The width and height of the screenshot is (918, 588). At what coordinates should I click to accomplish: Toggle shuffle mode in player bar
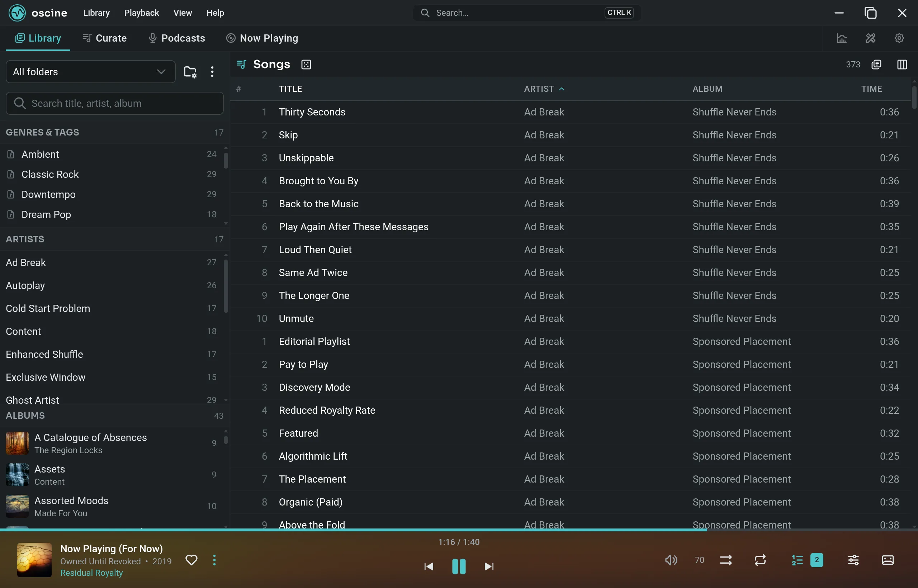click(725, 560)
